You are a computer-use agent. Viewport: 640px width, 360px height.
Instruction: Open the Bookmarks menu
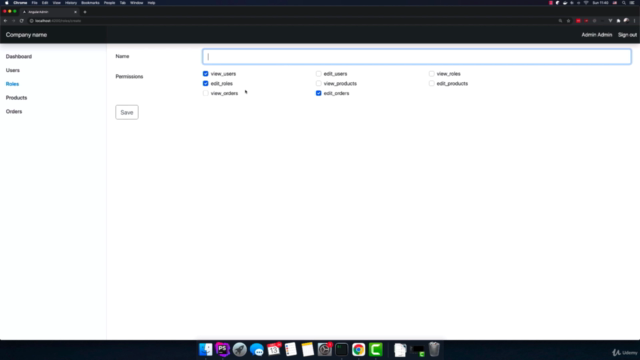90,3
